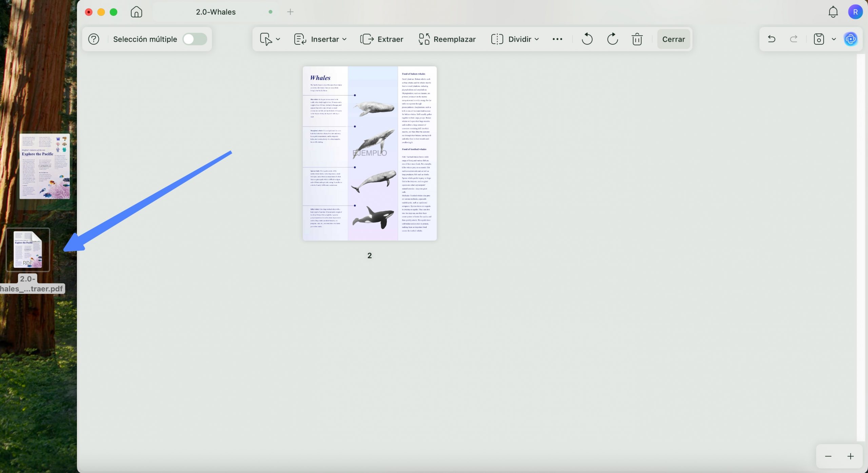
Task: Click the Cerrar button
Action: coord(673,39)
